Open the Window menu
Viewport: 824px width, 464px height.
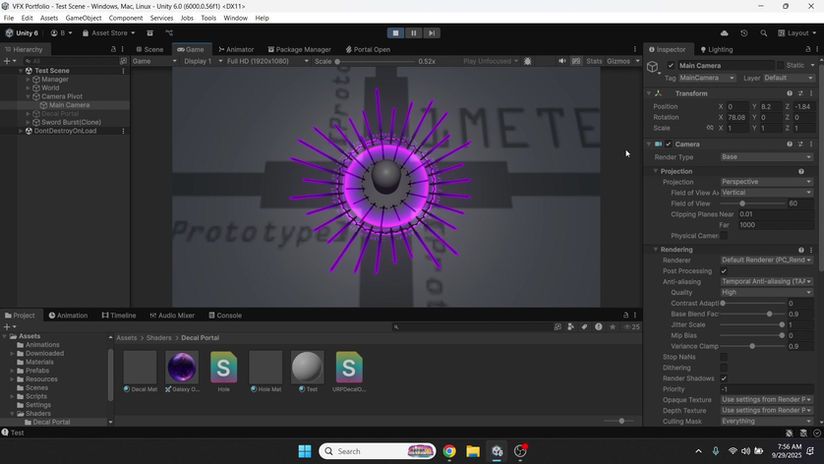[x=235, y=18]
